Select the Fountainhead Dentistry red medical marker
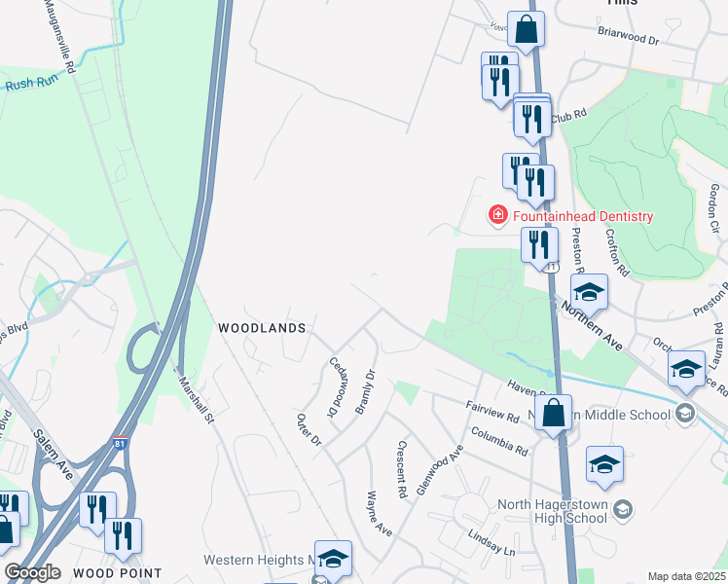The image size is (728, 584). tap(497, 214)
